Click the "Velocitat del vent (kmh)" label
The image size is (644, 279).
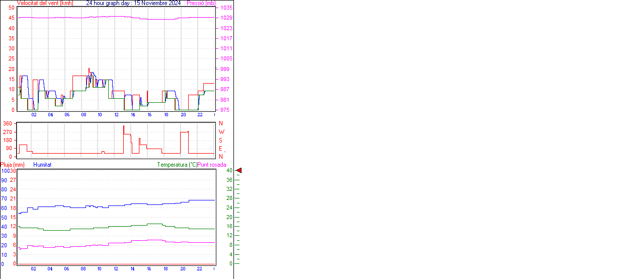click(x=45, y=3)
